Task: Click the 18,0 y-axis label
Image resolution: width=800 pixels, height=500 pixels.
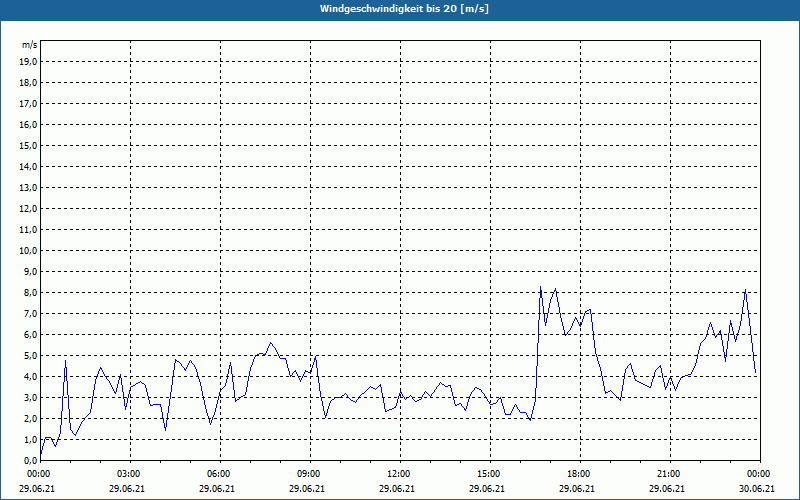Action: click(x=29, y=83)
